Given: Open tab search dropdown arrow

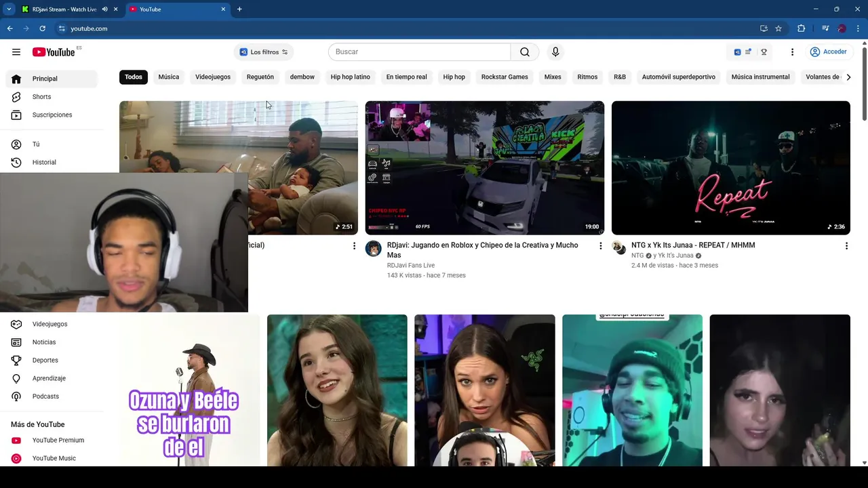Looking at the screenshot, I should (9, 9).
